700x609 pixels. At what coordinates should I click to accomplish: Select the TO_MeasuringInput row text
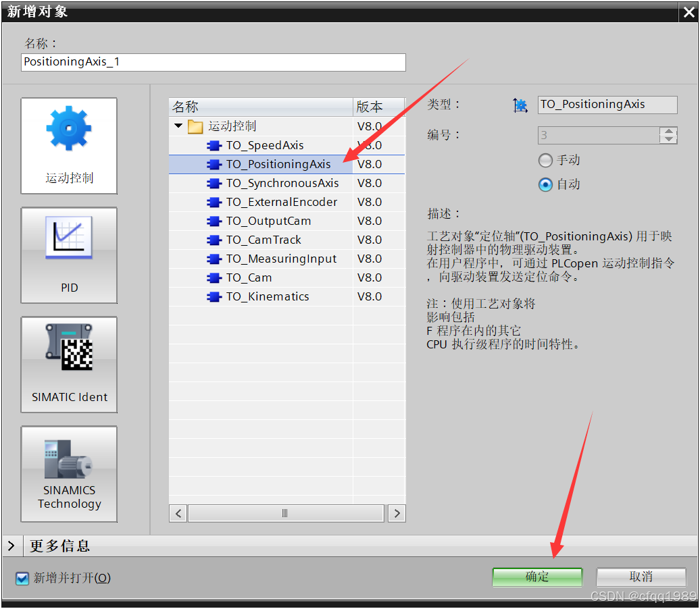tap(281, 259)
